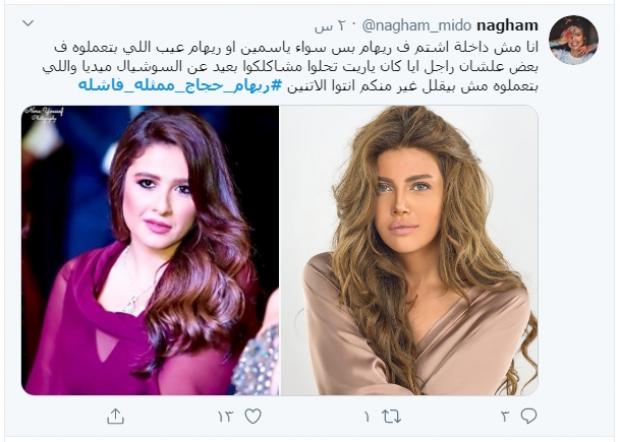Reply via the speech bubble icon

click(x=529, y=416)
